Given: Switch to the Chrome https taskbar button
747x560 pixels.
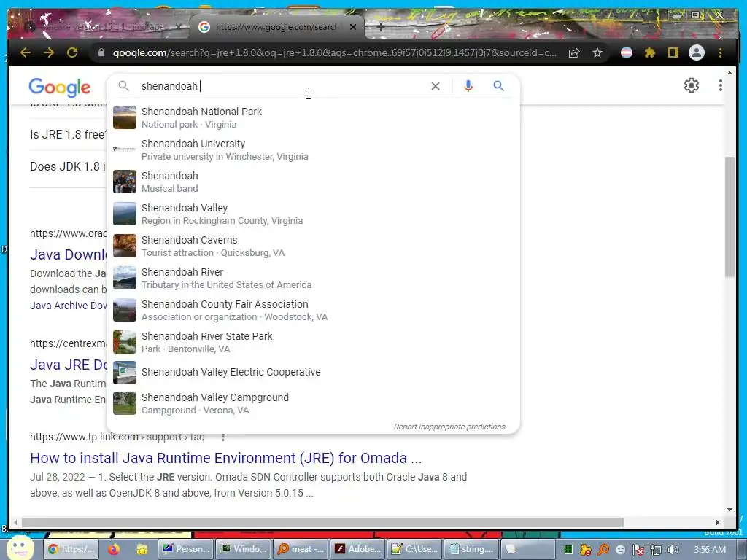Looking at the screenshot, I should point(72,549).
